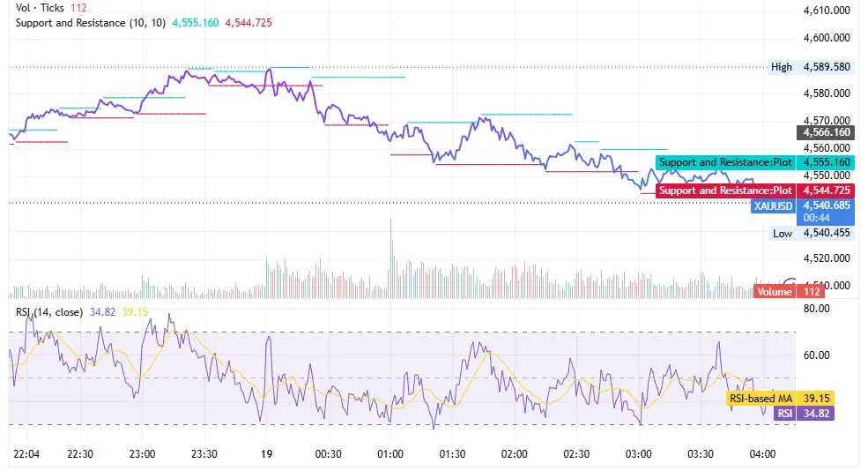Click the 01:00 time axis label
Image resolution: width=868 pixels, height=471 pixels.
pyautogui.click(x=390, y=454)
